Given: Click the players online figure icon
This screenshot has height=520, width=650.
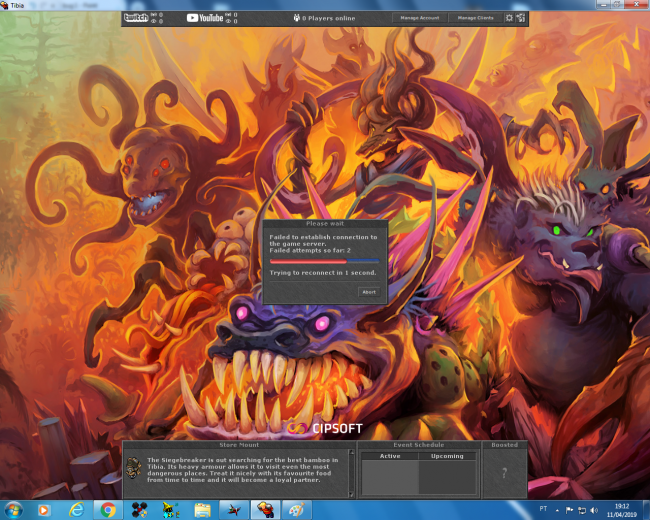Looking at the screenshot, I should pyautogui.click(x=297, y=18).
